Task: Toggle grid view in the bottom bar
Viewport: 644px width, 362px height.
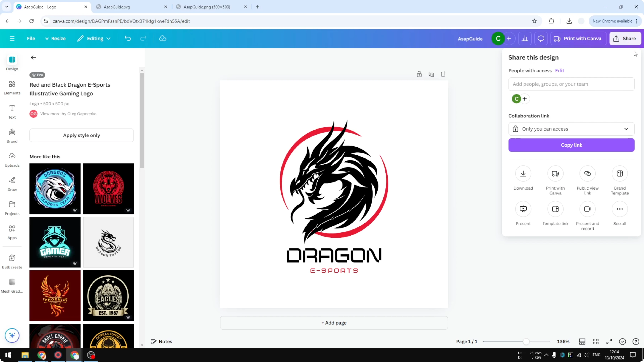Action: click(596, 342)
